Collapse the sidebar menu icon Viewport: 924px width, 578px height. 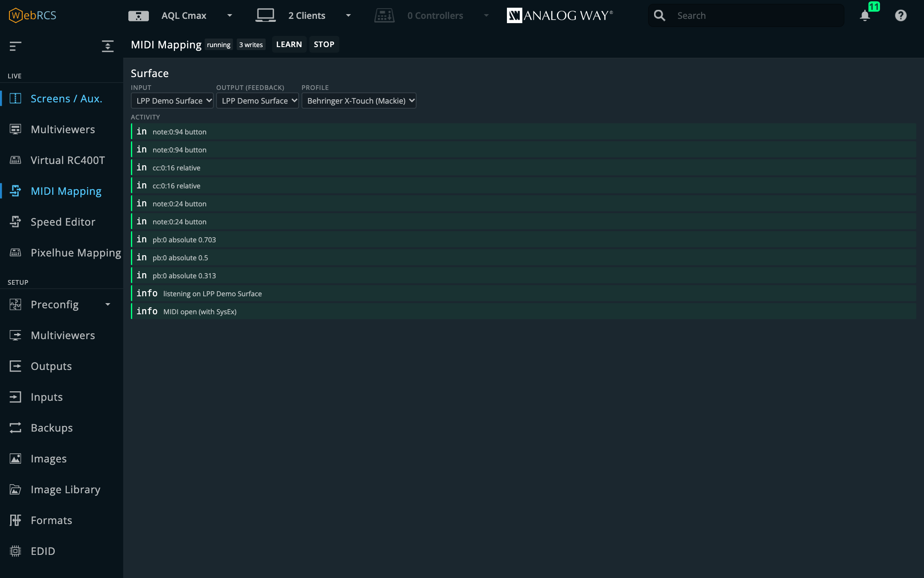[15, 46]
